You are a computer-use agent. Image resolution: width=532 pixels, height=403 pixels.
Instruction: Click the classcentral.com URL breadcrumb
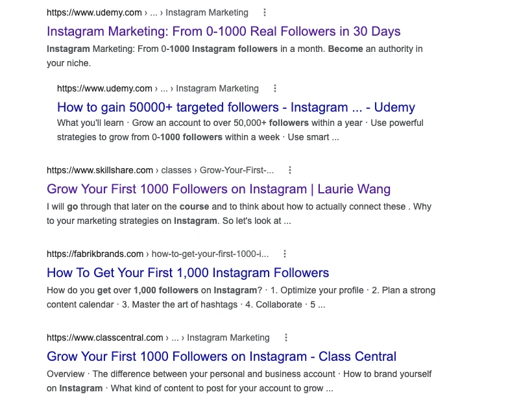click(x=104, y=337)
